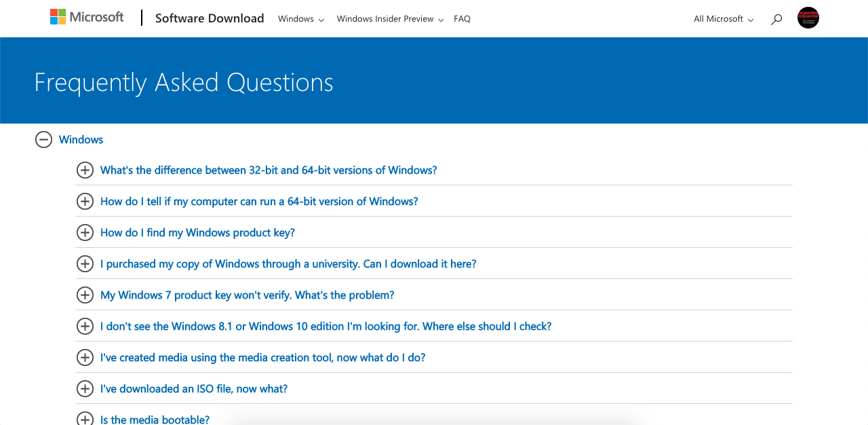
Task: Click the Software Download title link
Action: 210,18
